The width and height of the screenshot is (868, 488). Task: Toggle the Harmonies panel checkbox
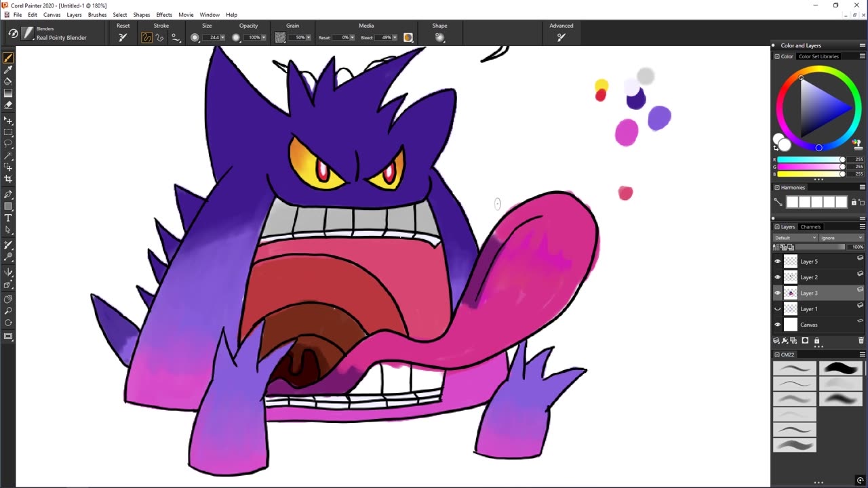click(x=777, y=187)
